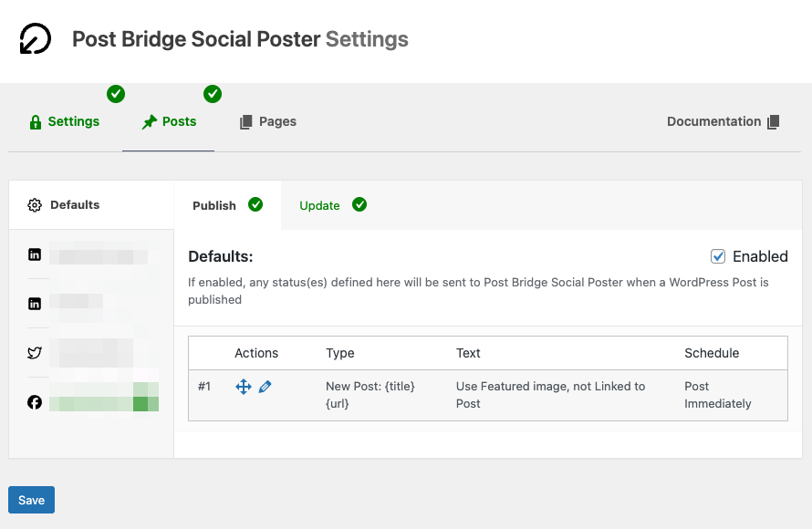Click the Post Bridge logo icon
This screenshot has width=812, height=529.
coord(36,39)
